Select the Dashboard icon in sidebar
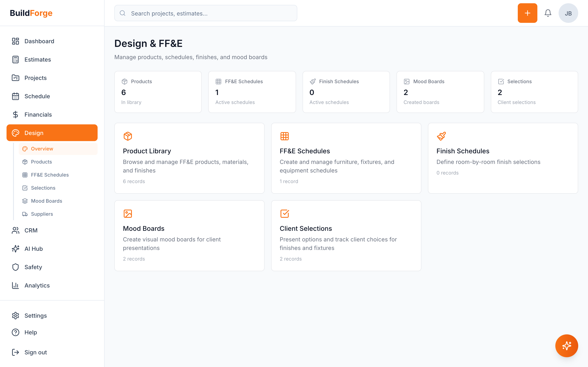588x367 pixels. click(16, 41)
